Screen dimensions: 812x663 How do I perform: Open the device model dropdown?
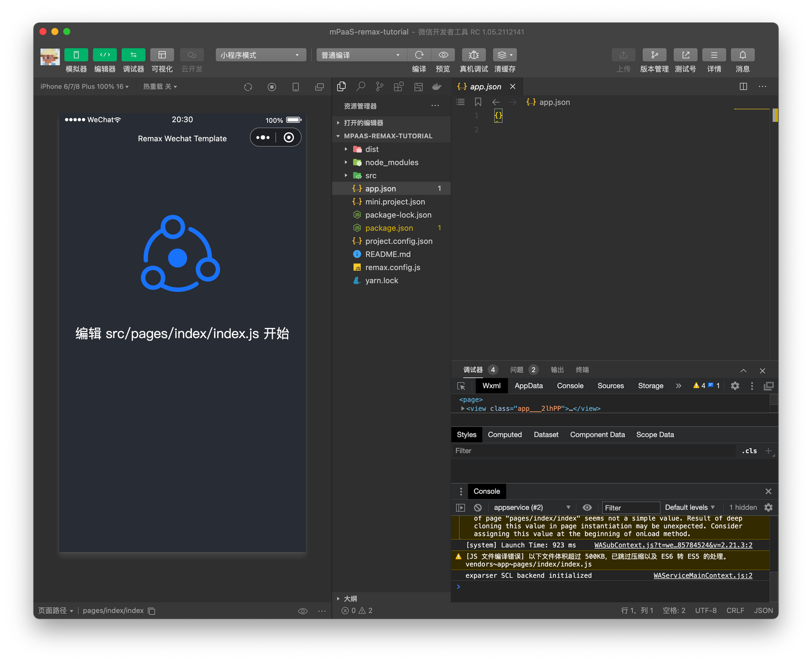point(84,87)
